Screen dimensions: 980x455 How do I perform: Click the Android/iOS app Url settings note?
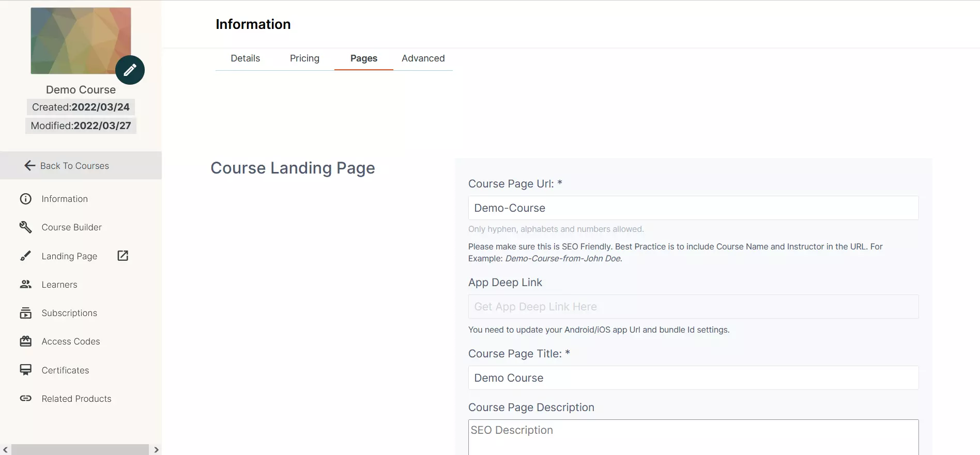[599, 330]
